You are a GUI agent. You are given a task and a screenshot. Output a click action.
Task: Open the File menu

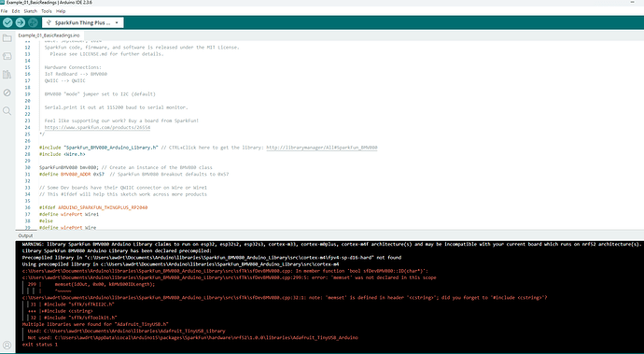click(x=4, y=11)
